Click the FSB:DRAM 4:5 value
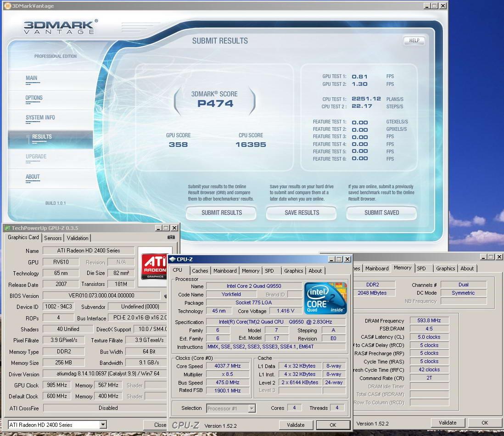This screenshot has height=436, width=504. pos(429,329)
